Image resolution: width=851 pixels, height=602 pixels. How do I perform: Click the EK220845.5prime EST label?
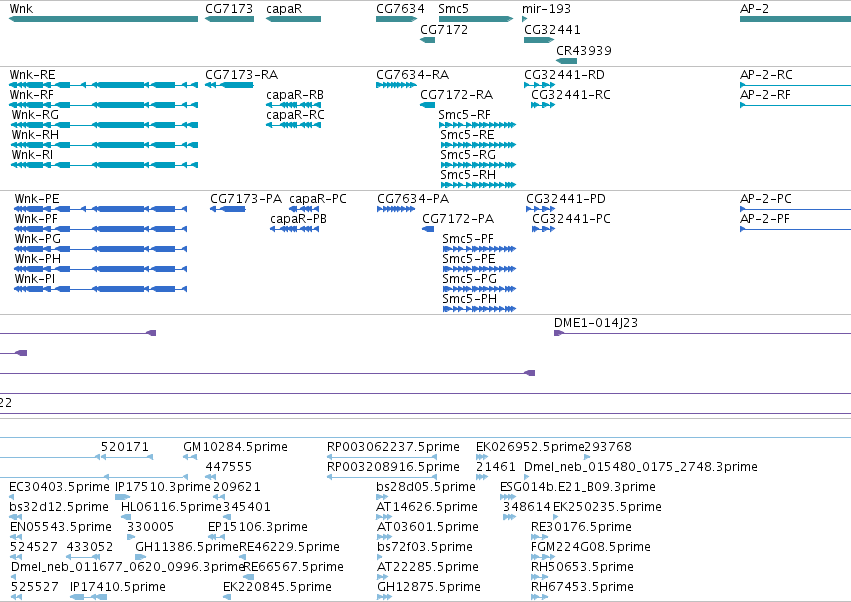(x=277, y=587)
